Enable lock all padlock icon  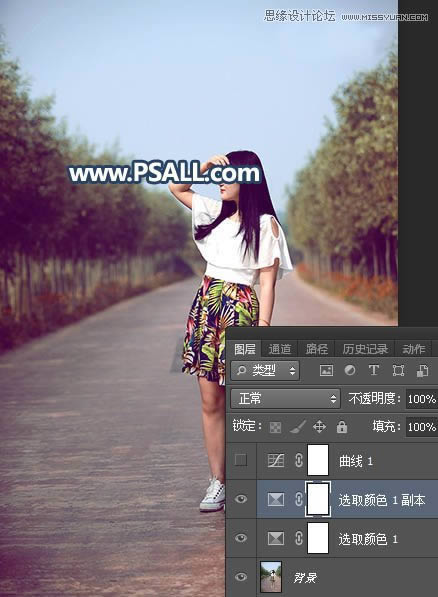click(x=342, y=427)
